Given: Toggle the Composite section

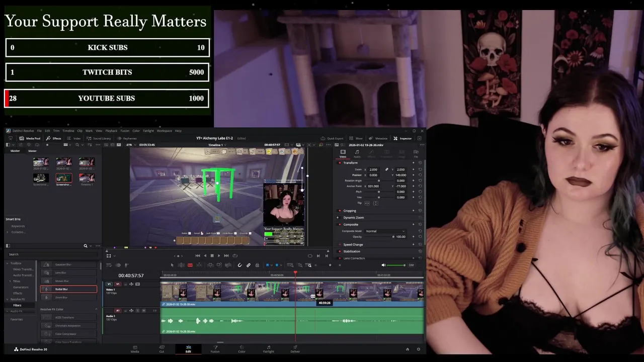Looking at the screenshot, I should [x=340, y=224].
